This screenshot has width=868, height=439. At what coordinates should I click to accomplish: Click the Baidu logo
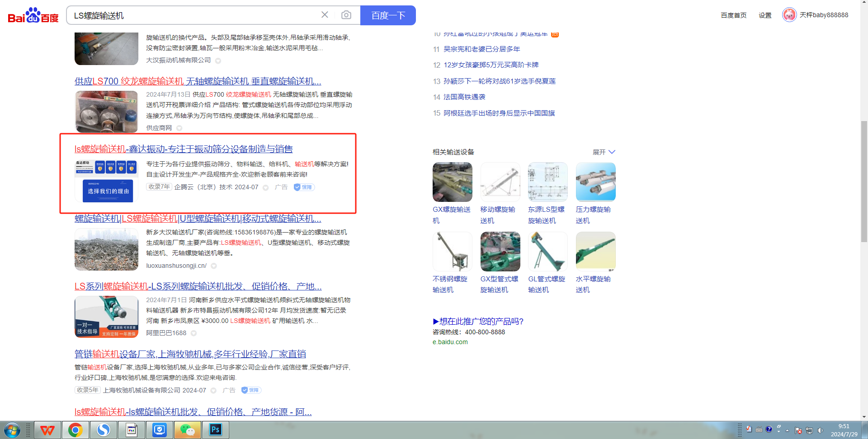pyautogui.click(x=33, y=15)
